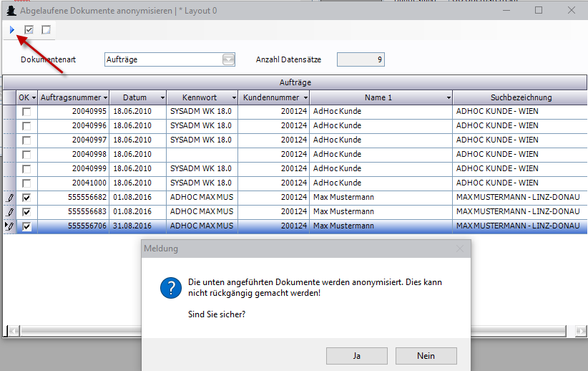Image resolution: width=588 pixels, height=371 pixels.
Task: Click the Anzahl Datensätze field
Action: pos(361,59)
